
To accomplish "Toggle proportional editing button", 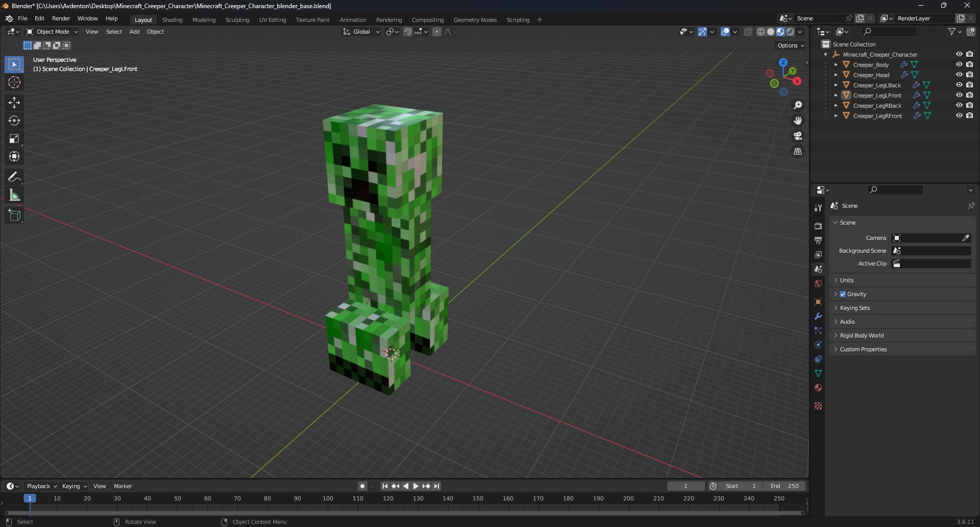I will 437,32.
